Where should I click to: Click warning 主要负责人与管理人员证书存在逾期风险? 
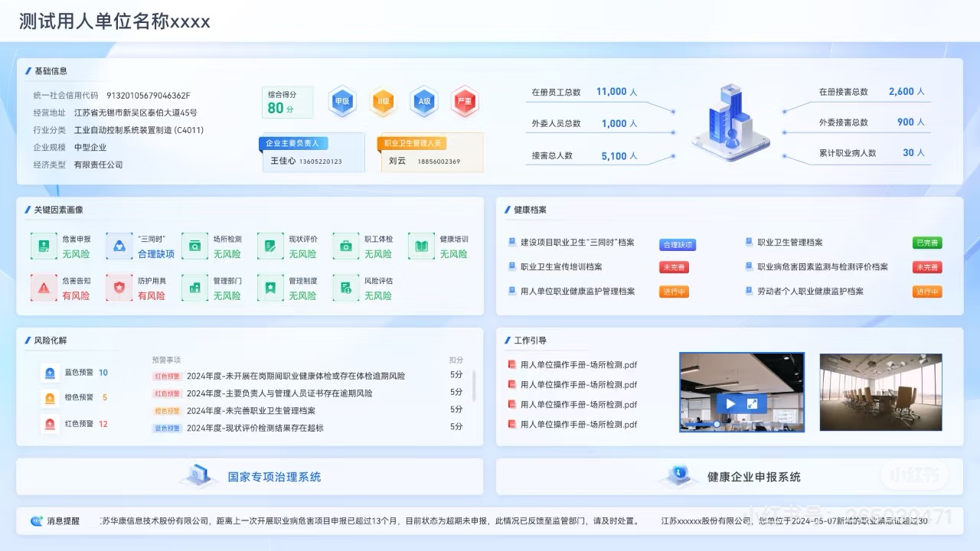tap(279, 393)
